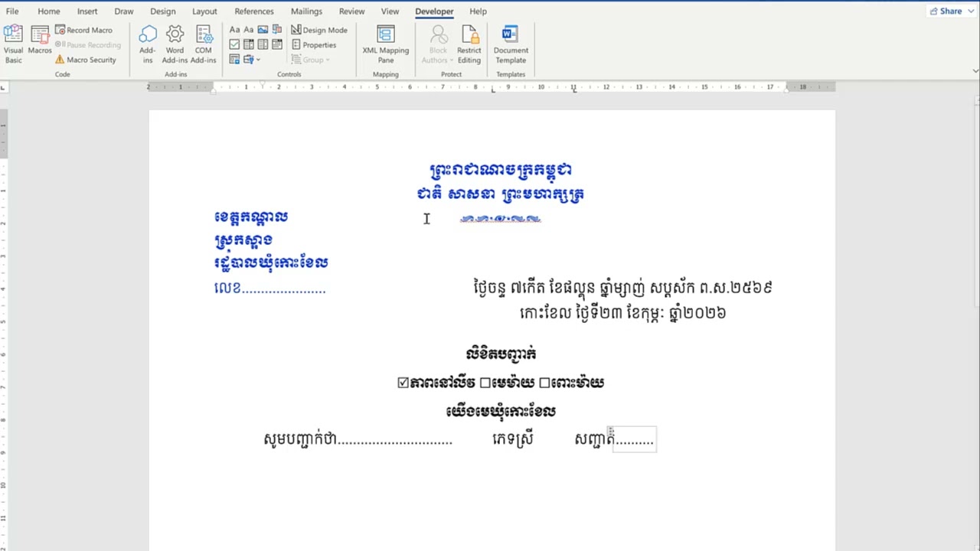Check the box before ពោះម៉ាយ

[x=544, y=383]
